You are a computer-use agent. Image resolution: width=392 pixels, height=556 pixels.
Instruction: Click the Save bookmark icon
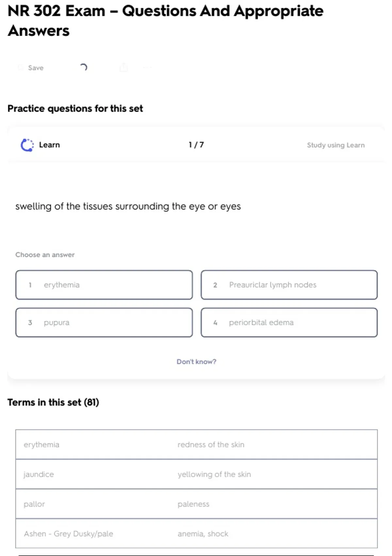21,68
